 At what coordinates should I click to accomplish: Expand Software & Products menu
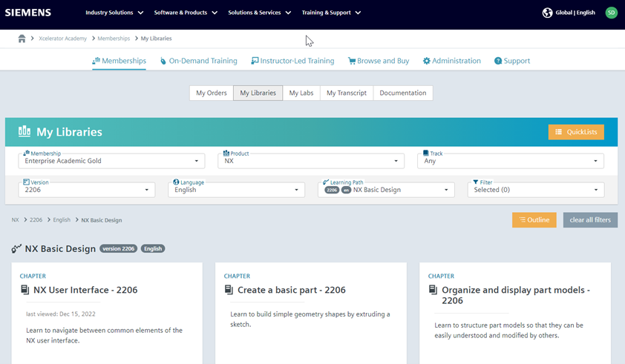186,13
